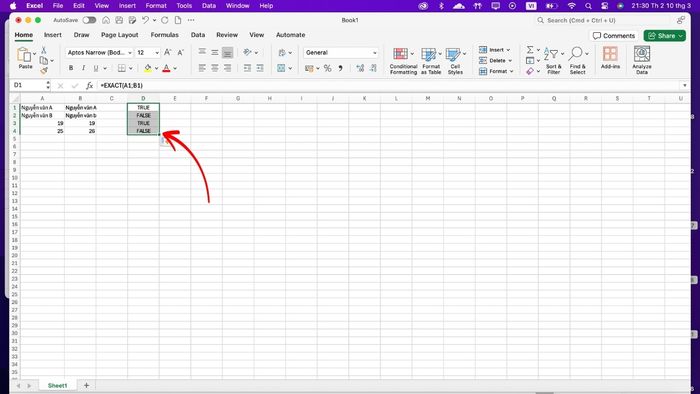Apply center horizontal text alignment
The height and width of the screenshot is (394, 700).
tap(215, 68)
